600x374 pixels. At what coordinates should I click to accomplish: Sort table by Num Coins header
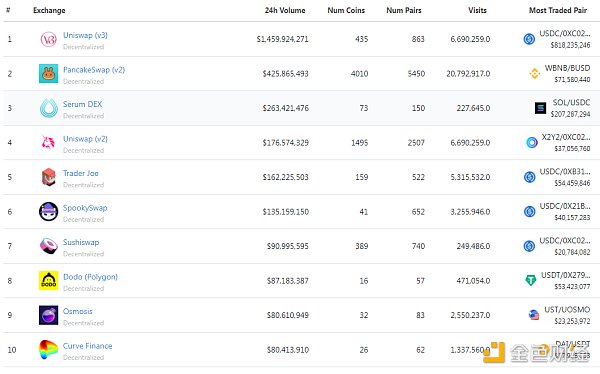click(346, 10)
